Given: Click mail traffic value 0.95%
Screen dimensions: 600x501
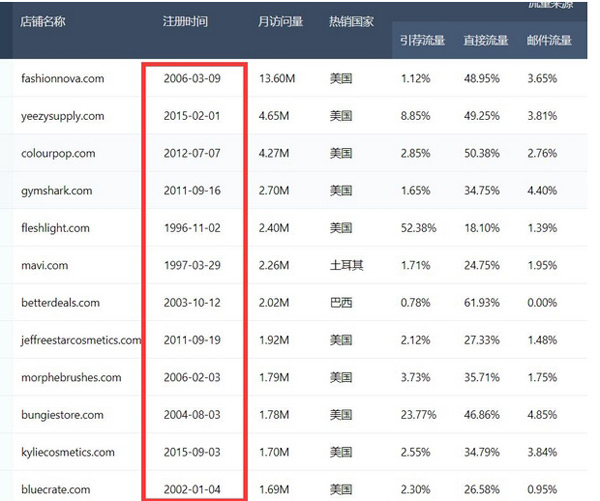Looking at the screenshot, I should pos(542,490).
